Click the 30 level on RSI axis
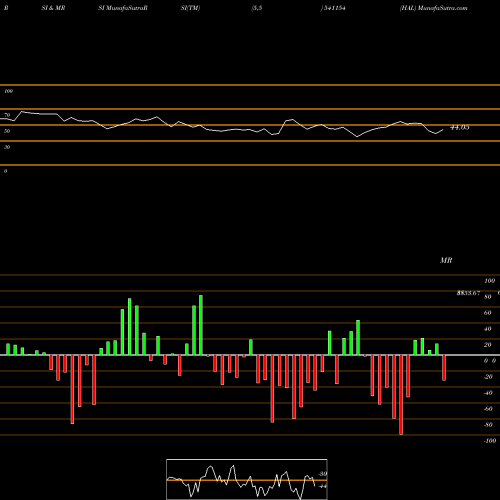 pyautogui.click(x=7, y=147)
